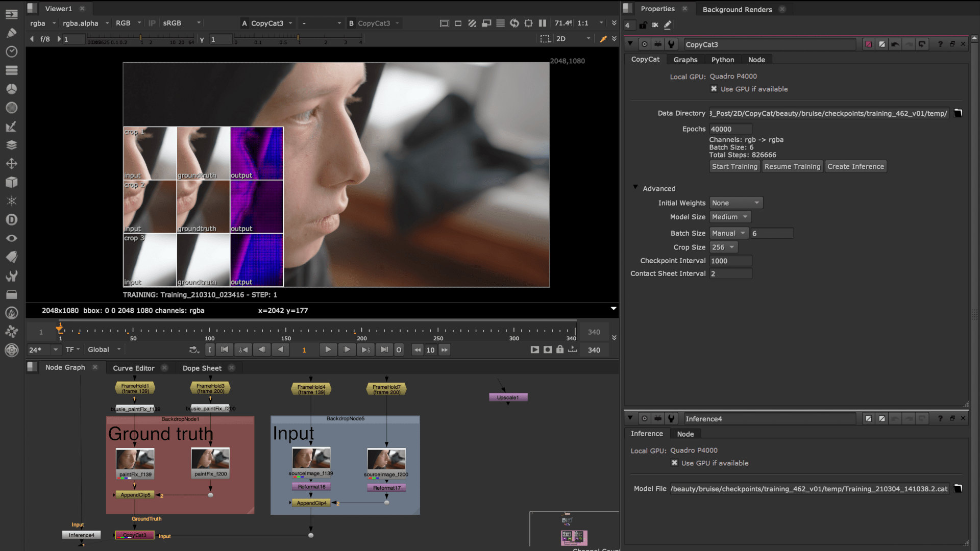Open the Model Size dropdown menu
980x551 pixels.
[729, 216]
